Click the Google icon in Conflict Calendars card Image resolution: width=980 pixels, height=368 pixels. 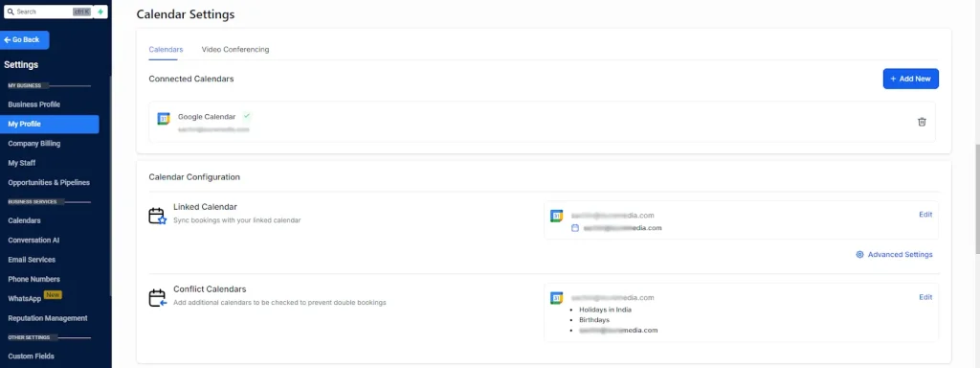click(556, 298)
